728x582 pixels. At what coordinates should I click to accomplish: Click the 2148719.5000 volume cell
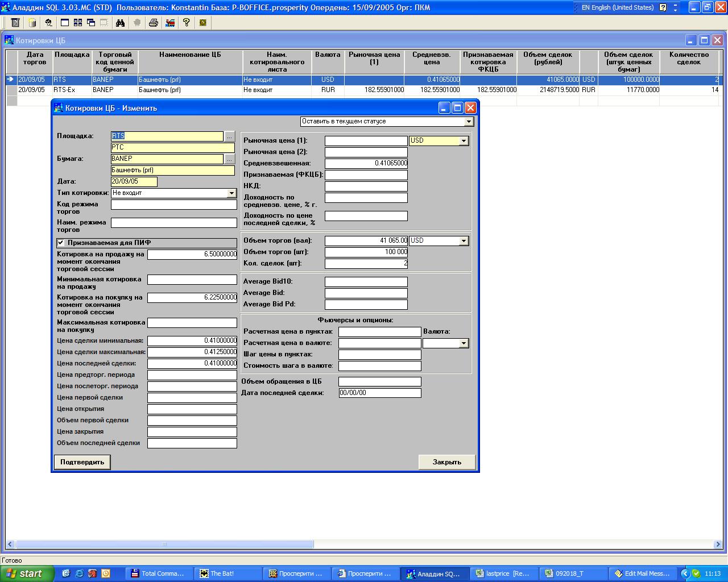point(548,90)
